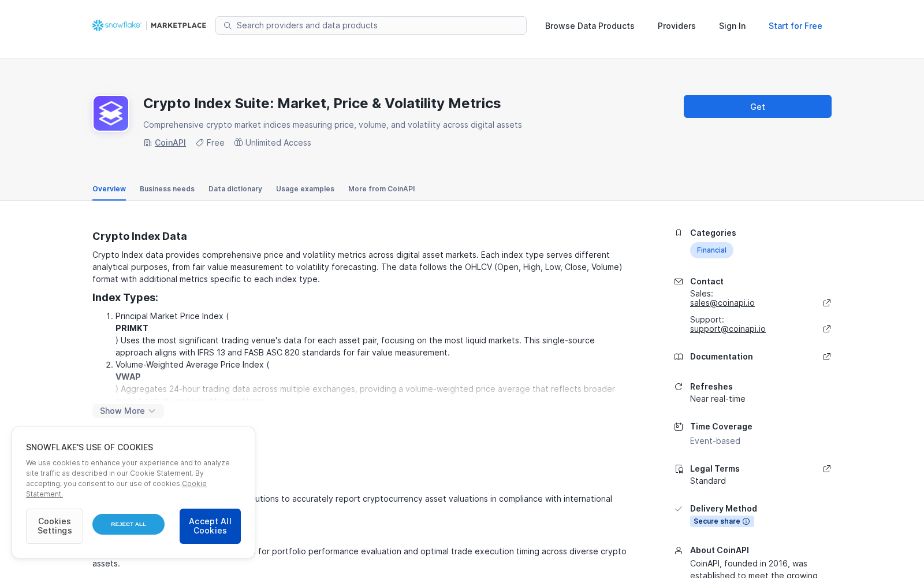Click the Contact envelope icon
Screen dimensions: 924x578
[x=679, y=281]
